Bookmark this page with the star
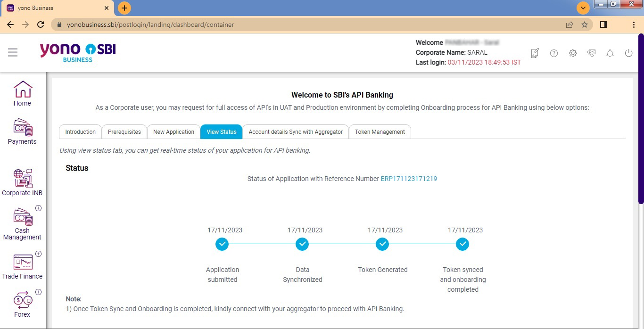 point(585,25)
